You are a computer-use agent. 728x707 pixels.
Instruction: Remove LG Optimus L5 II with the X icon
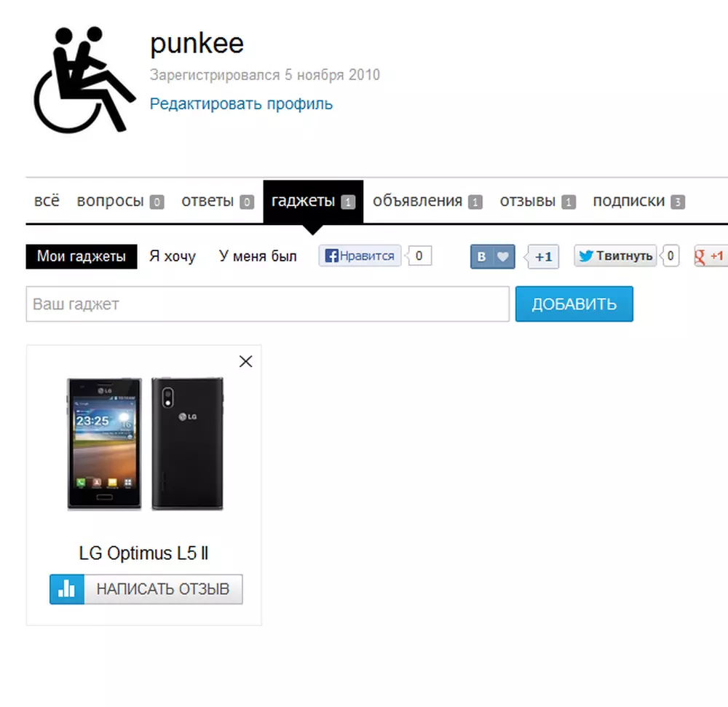click(245, 361)
